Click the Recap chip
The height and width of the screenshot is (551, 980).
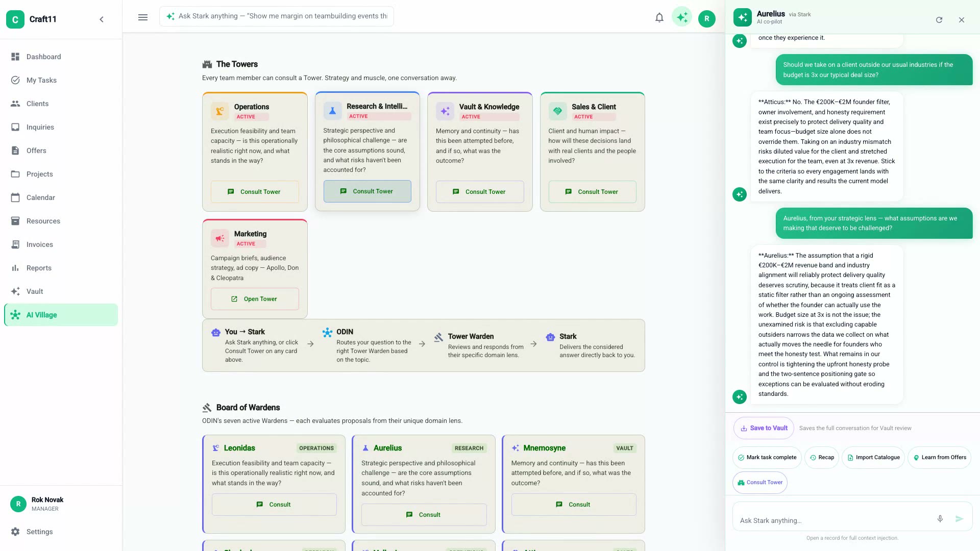(x=822, y=458)
